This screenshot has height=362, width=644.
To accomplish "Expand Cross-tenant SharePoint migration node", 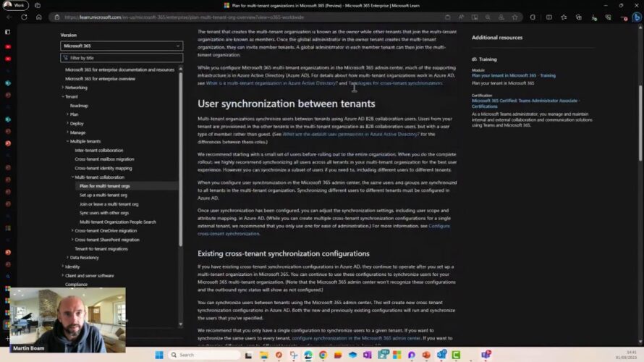I will click(72, 240).
